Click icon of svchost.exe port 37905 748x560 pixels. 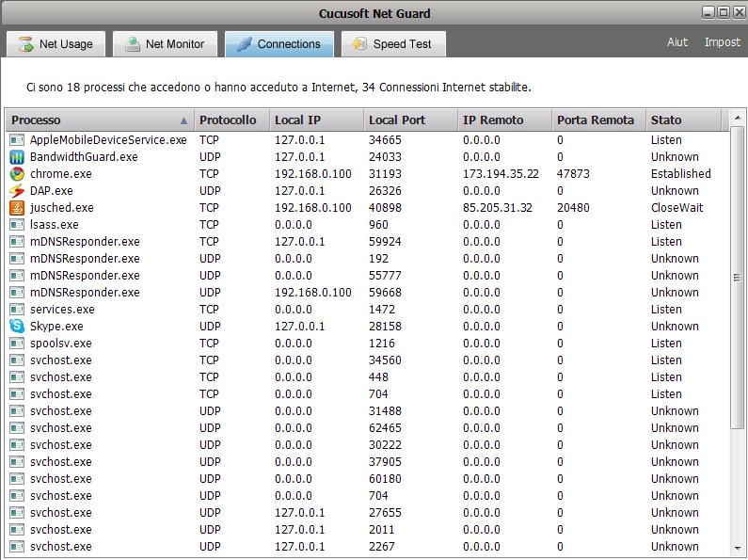point(17,462)
